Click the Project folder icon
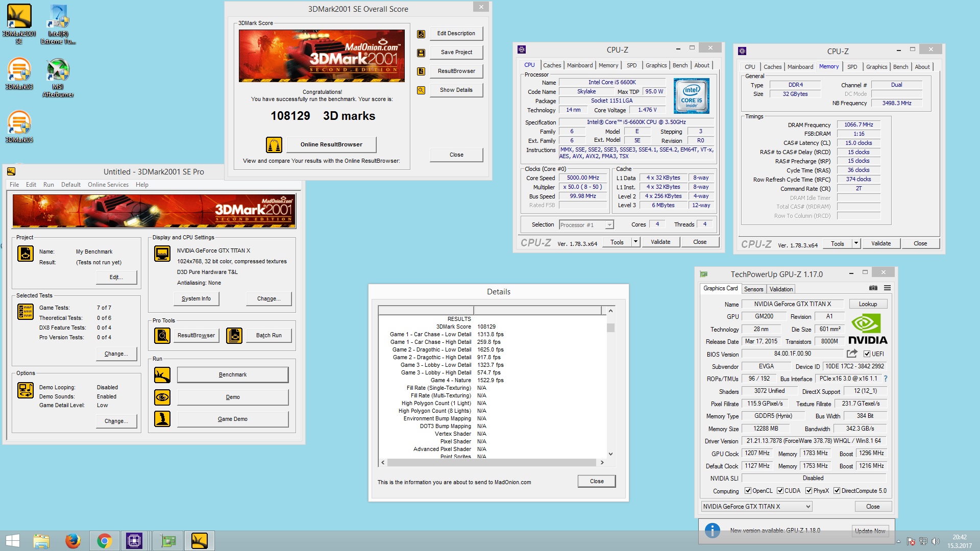The width and height of the screenshot is (980, 551). pyautogui.click(x=26, y=253)
